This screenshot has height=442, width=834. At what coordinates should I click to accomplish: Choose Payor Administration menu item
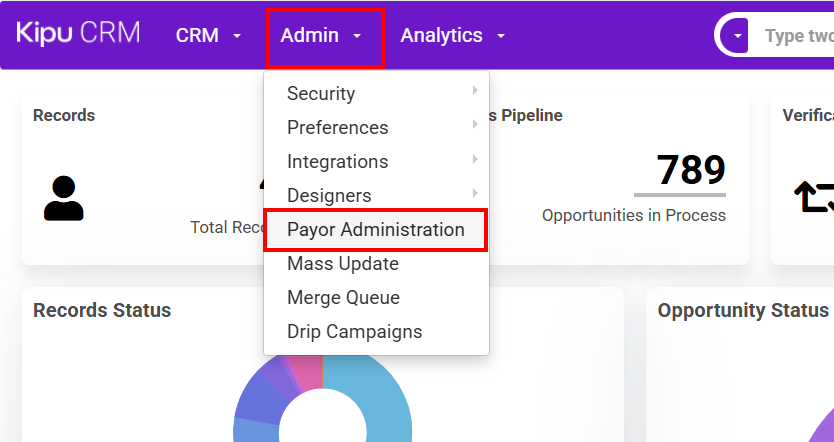[x=375, y=229]
